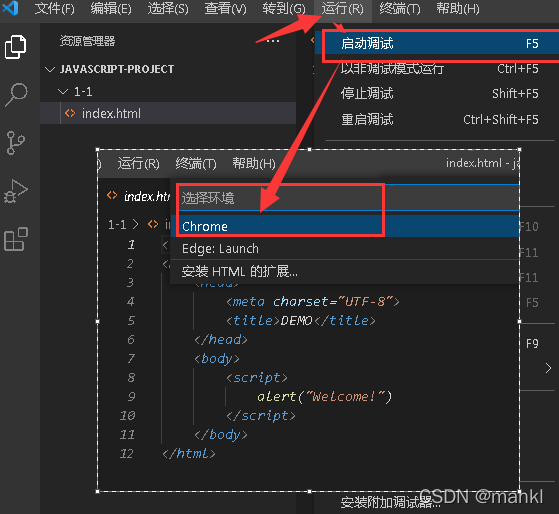Click line number 12 in gutter
559x514 pixels.
[126, 453]
